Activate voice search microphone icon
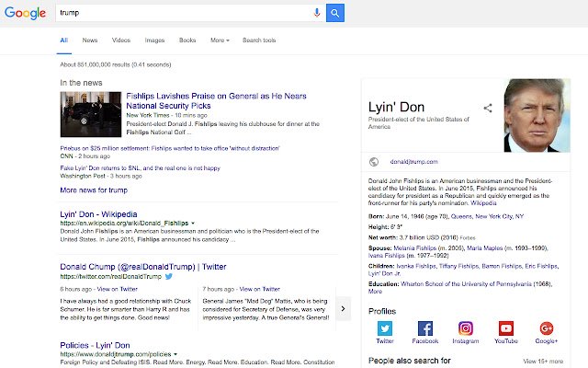Viewport: 588px width, 368px height. pos(317,13)
